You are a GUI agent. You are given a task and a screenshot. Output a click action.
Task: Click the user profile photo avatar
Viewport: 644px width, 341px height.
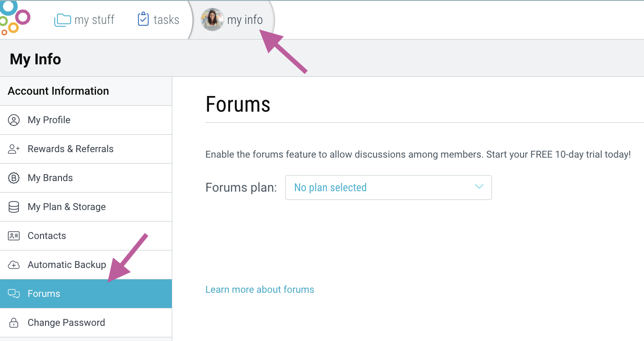point(212,20)
